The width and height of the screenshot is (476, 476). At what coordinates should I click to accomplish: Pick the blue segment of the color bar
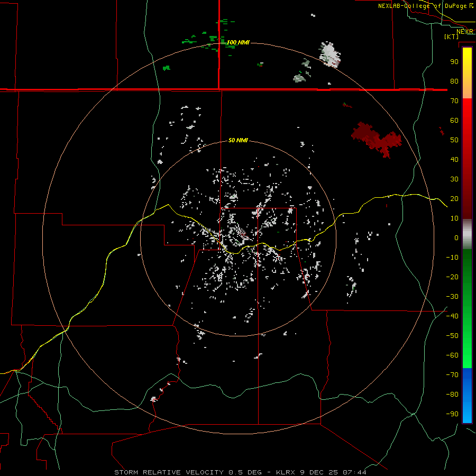[467, 396]
